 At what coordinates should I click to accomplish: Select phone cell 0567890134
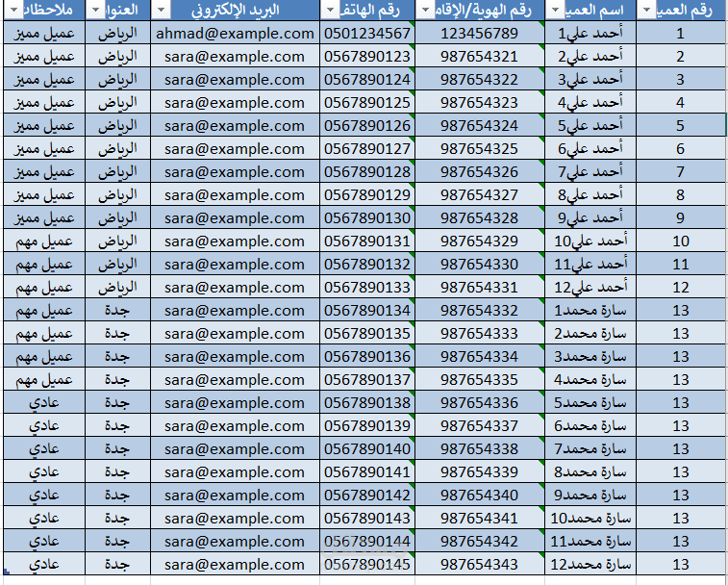367,311
